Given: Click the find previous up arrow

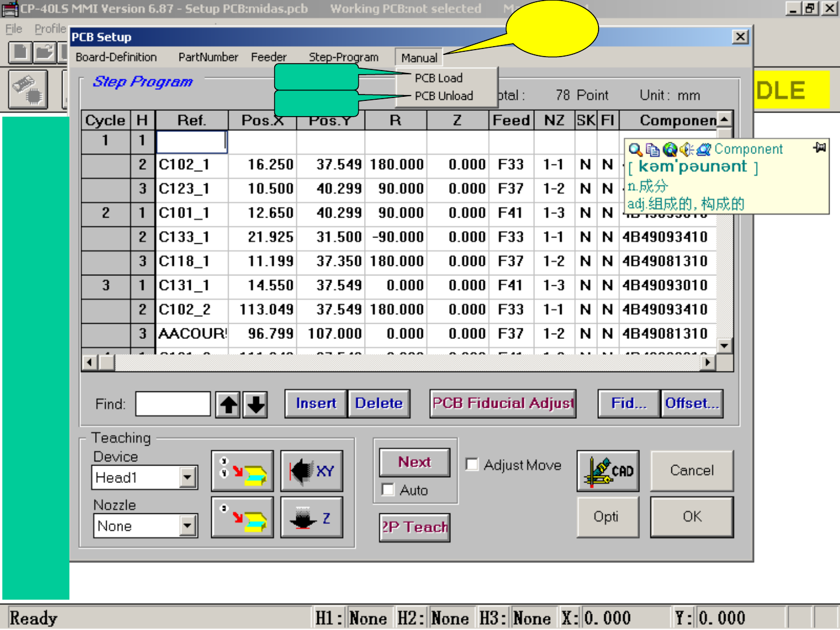Looking at the screenshot, I should (228, 404).
